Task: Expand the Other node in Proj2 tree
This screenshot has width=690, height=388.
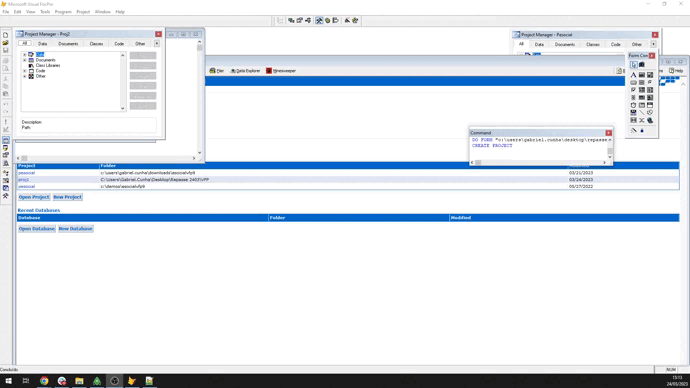Action: [25, 76]
